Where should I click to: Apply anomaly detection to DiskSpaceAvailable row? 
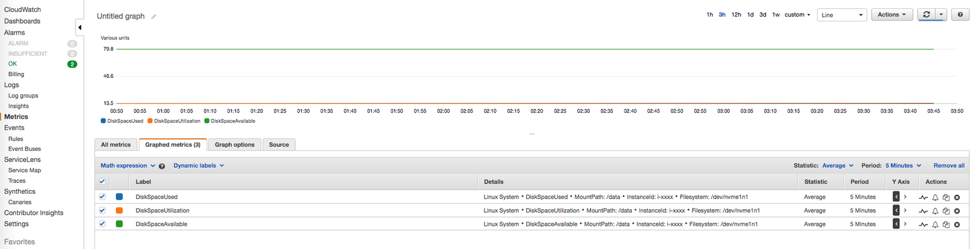[x=924, y=225]
